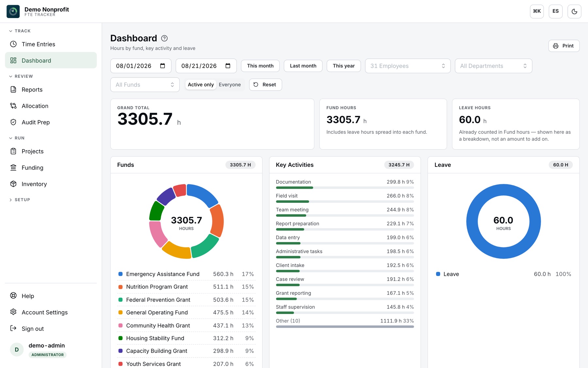This screenshot has height=368, width=588.
Task: Open the All Funds dropdown
Action: click(145, 85)
